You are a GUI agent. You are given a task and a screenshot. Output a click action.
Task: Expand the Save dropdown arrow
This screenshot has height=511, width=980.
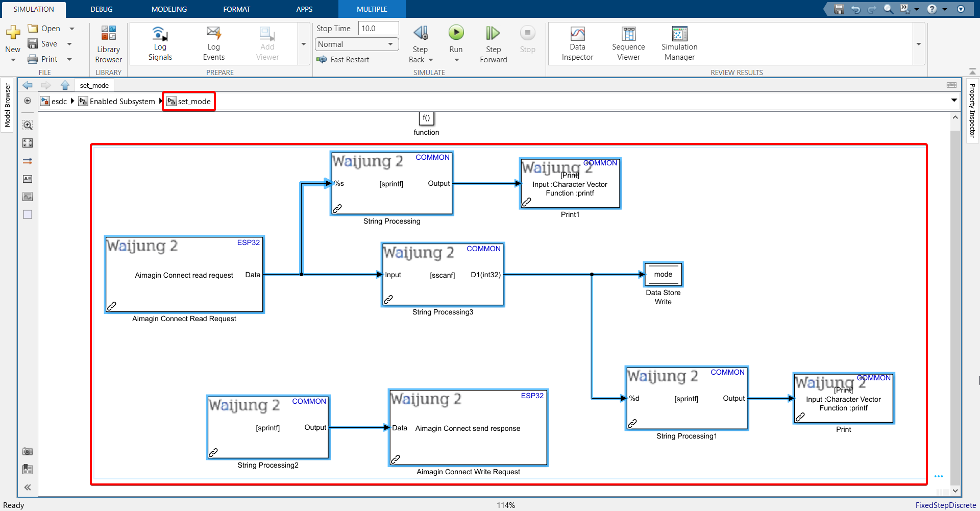(x=69, y=44)
